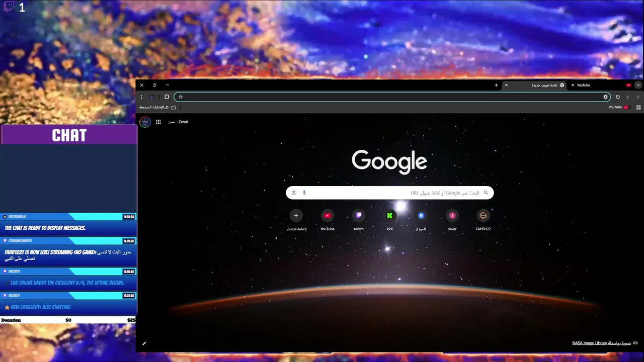Open the الموزع shortcut tile
This screenshot has width=644, height=362.
[x=421, y=220]
